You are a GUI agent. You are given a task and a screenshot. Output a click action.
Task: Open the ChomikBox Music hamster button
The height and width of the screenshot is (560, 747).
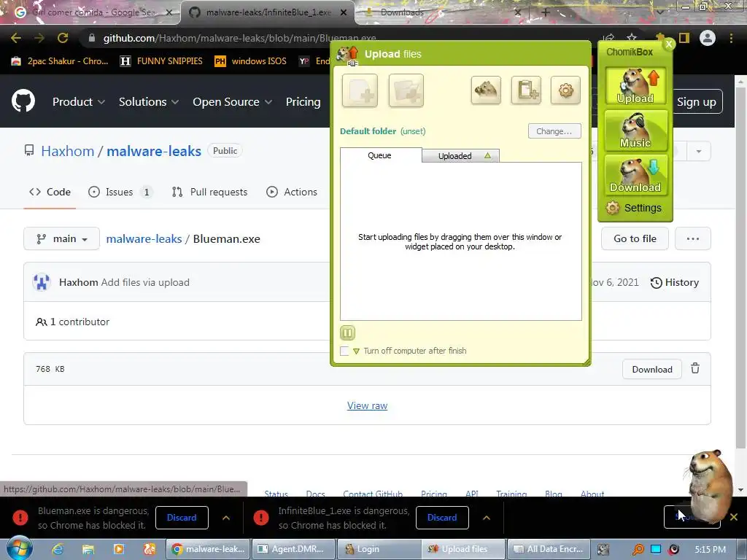[x=635, y=130]
